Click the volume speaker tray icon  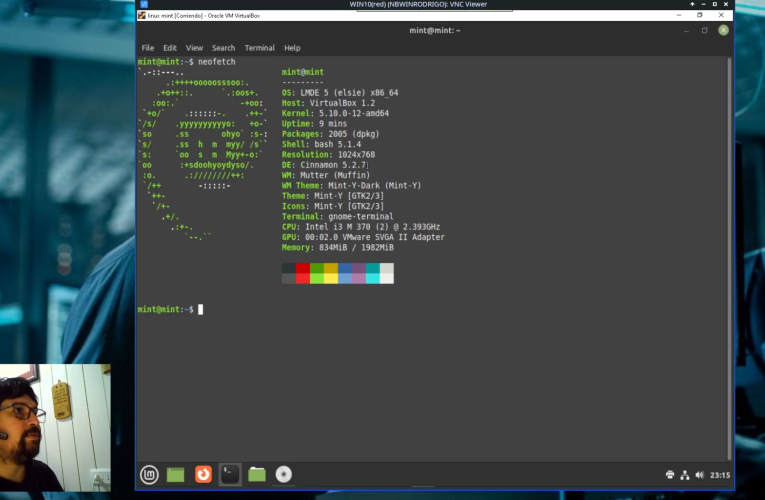[700, 475]
